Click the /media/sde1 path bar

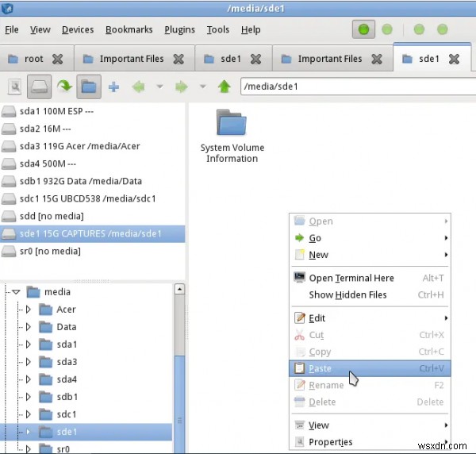point(359,87)
